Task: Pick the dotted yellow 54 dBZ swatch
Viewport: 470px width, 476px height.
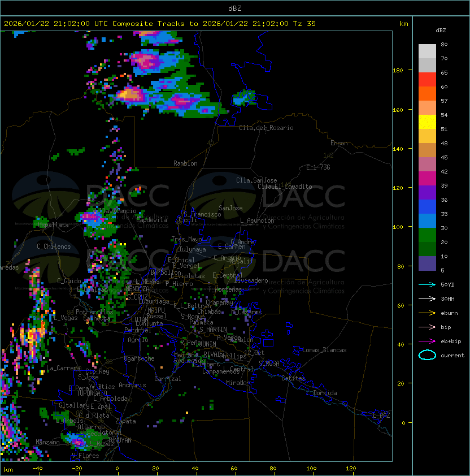Action: (x=427, y=122)
